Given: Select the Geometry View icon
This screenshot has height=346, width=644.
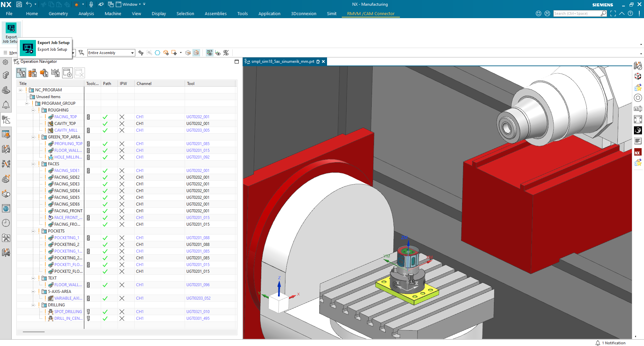Looking at the screenshot, I should coord(44,73).
